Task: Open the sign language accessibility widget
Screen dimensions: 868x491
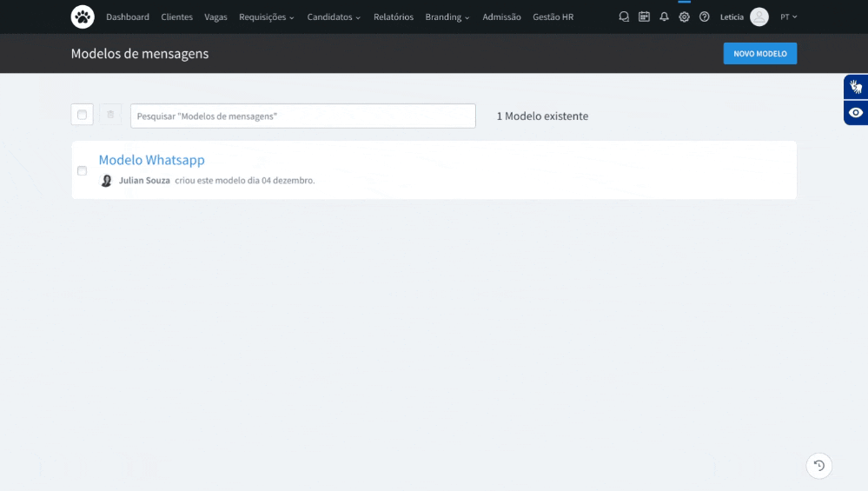Action: click(856, 87)
